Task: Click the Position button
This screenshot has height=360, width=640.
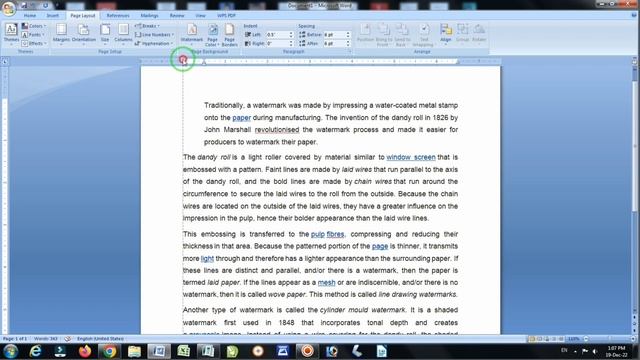Action: (365, 33)
